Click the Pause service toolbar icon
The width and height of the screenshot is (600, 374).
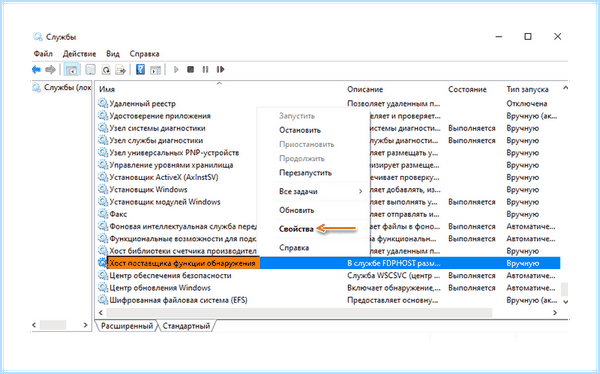[x=205, y=69]
